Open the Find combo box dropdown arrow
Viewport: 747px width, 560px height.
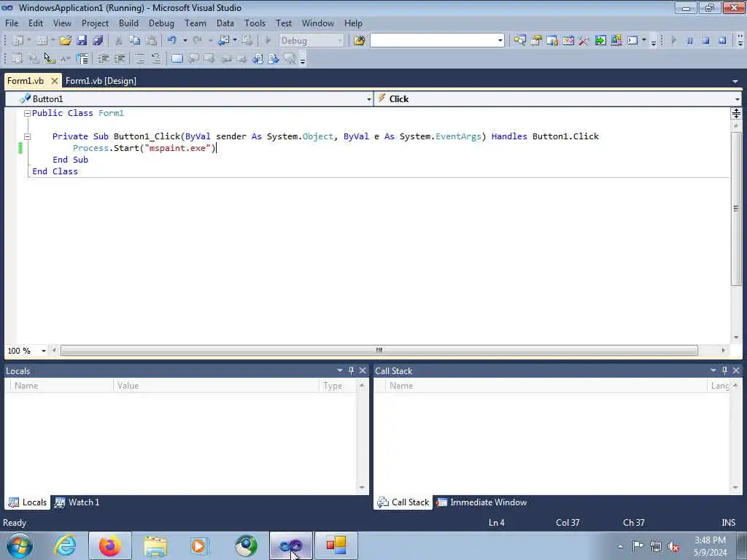pyautogui.click(x=500, y=41)
